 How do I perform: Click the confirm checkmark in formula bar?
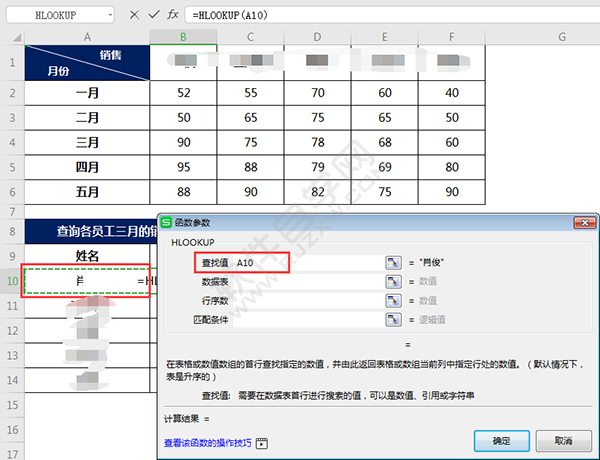pos(154,15)
